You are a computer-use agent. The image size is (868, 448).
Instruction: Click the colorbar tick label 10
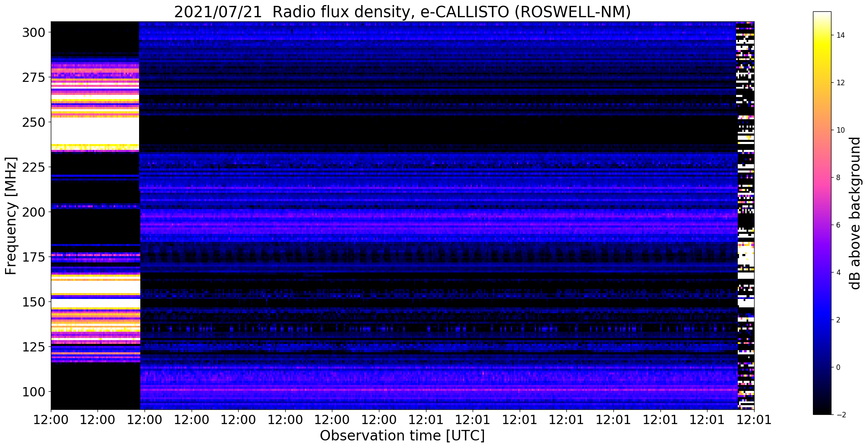tap(841, 130)
